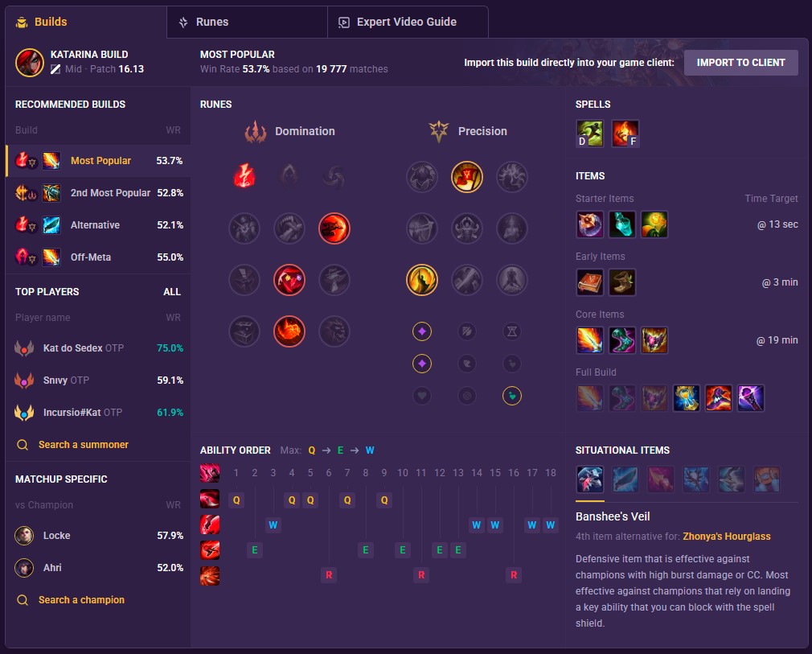Choose the Off-Meta build option
This screenshot has height=654, width=812.
pos(98,257)
